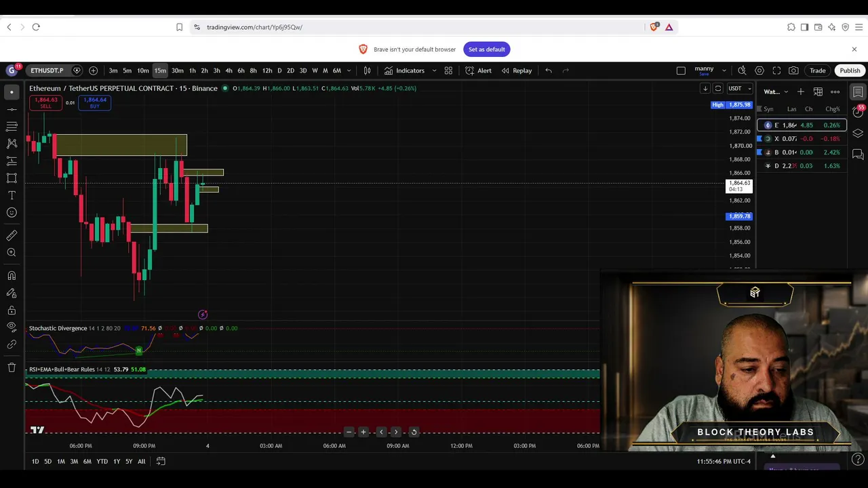Select the trend line drawing tool
This screenshot has width=868, height=488.
click(x=12, y=109)
